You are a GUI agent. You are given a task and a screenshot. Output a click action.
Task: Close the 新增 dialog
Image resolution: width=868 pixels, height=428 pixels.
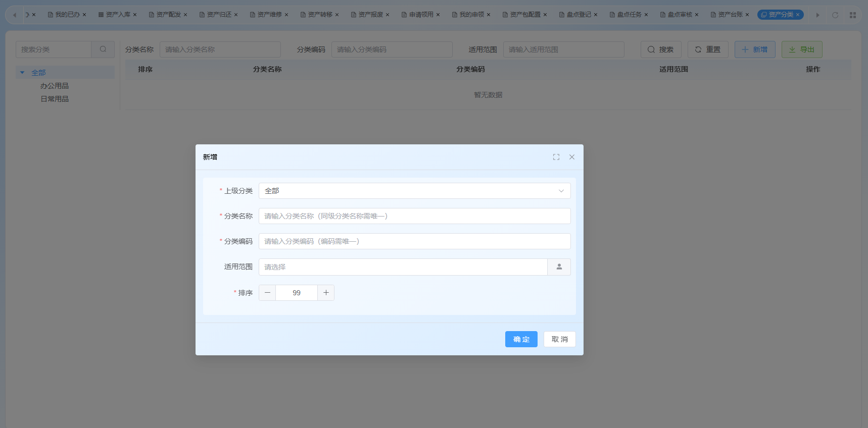point(572,157)
